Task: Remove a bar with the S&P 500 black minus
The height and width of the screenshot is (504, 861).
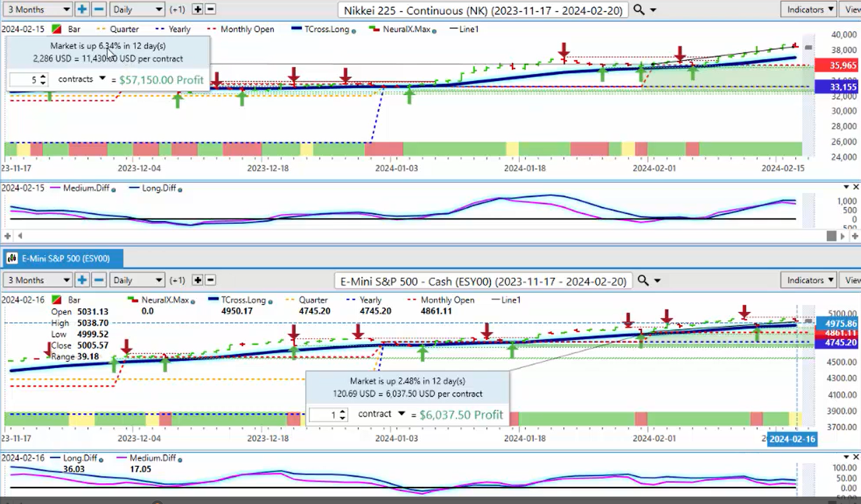Action: tap(210, 280)
